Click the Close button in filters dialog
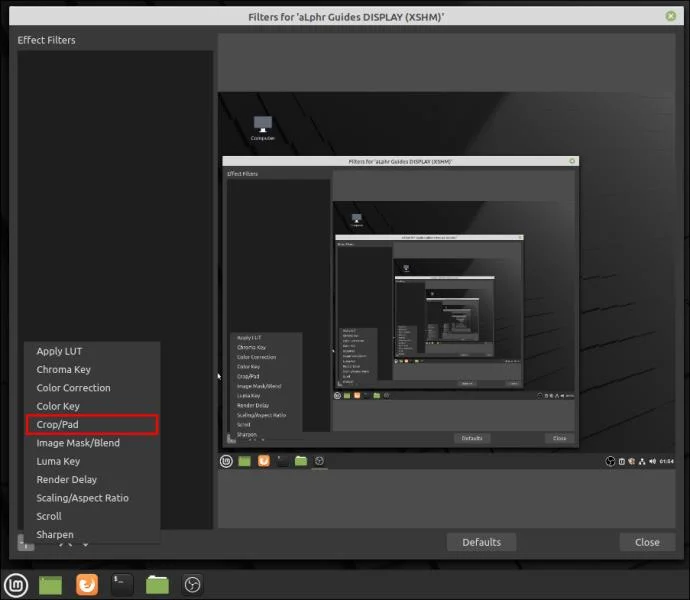Viewport: 690px width, 600px height. coord(647,542)
